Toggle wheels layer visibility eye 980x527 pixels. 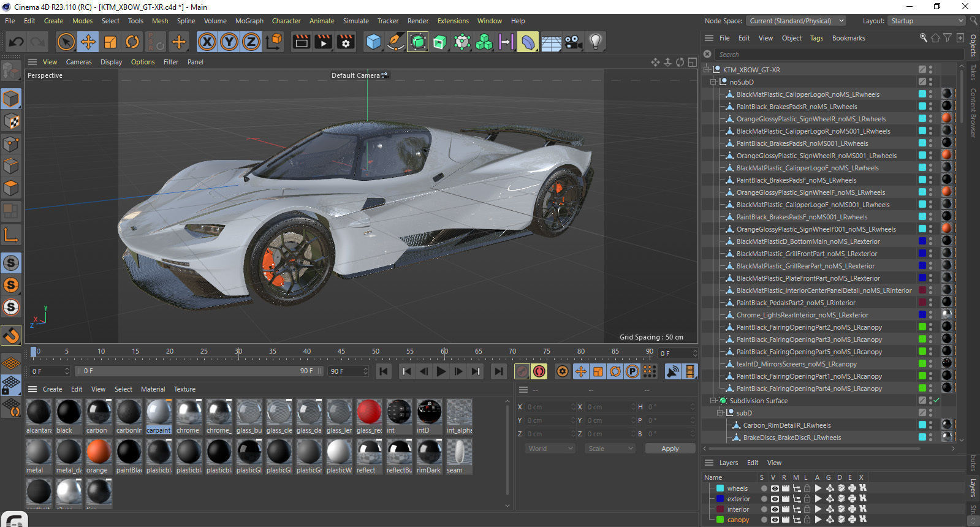(x=775, y=488)
